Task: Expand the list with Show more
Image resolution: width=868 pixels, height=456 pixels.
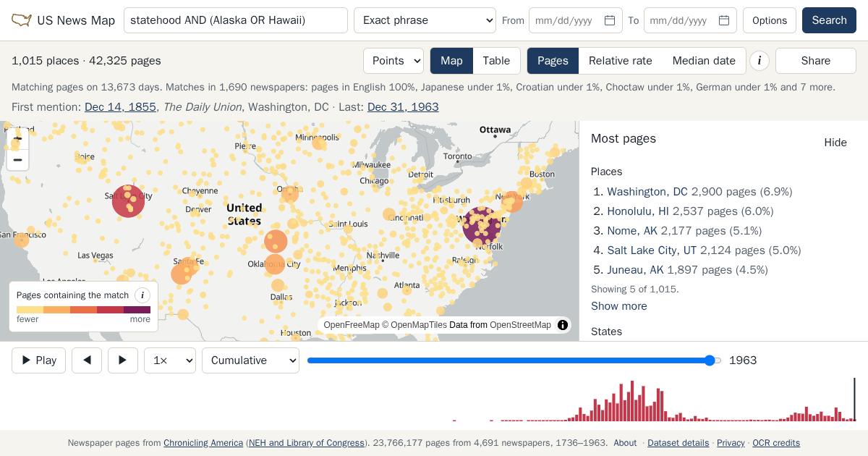Action: pos(619,306)
